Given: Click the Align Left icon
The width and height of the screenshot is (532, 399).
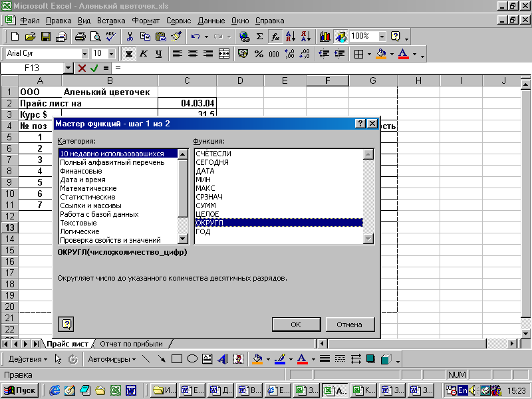Looking at the screenshot, I should (178, 54).
